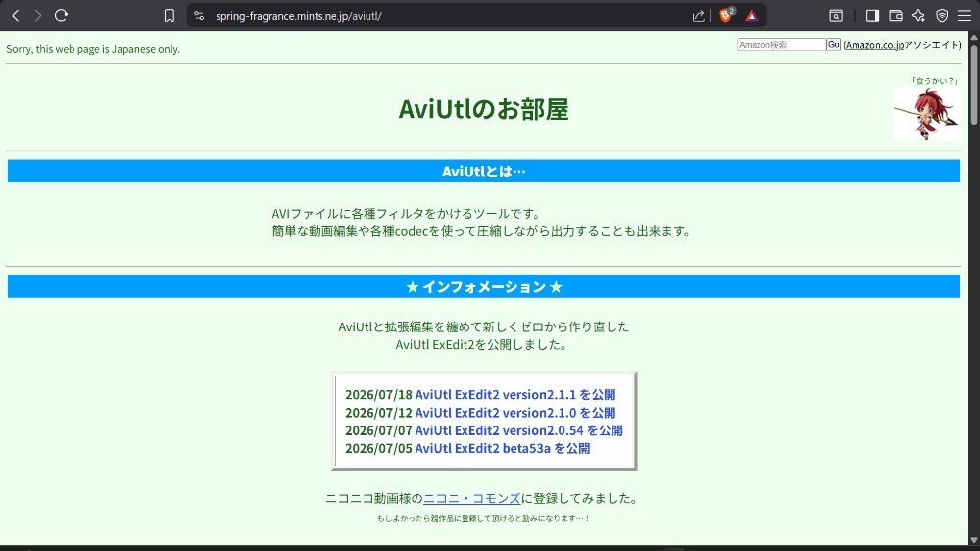980x551 pixels.
Task: Open the browser main menu
Action: click(x=965, y=16)
